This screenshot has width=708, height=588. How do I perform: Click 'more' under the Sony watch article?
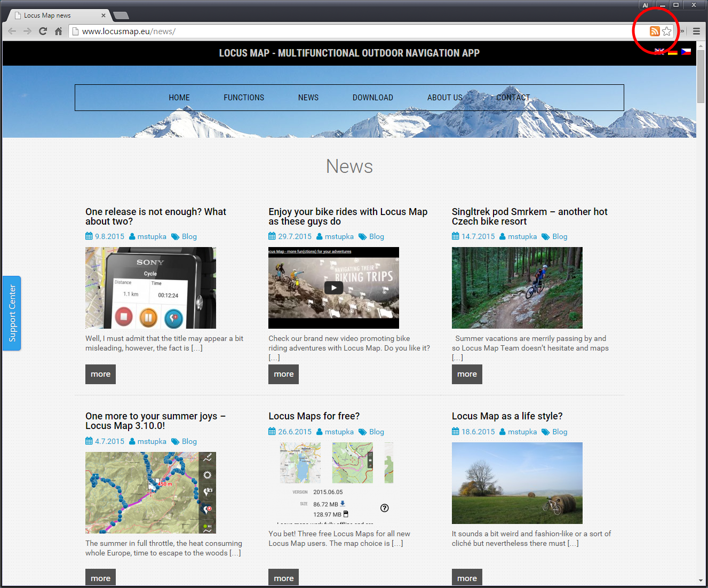[x=100, y=374]
